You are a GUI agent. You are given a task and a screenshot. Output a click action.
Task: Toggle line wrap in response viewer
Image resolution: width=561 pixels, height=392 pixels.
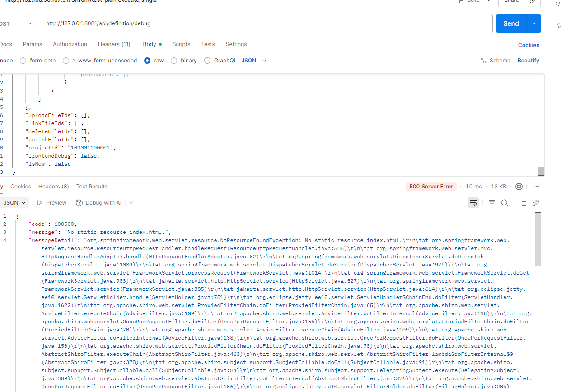point(473,203)
